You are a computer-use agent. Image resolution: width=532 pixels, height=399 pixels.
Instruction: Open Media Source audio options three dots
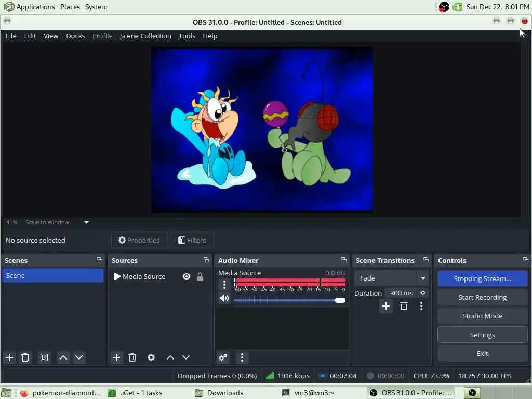point(224,285)
